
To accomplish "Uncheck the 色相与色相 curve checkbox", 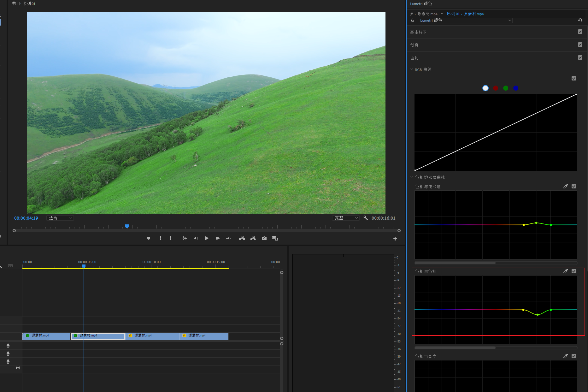I will [x=574, y=271].
